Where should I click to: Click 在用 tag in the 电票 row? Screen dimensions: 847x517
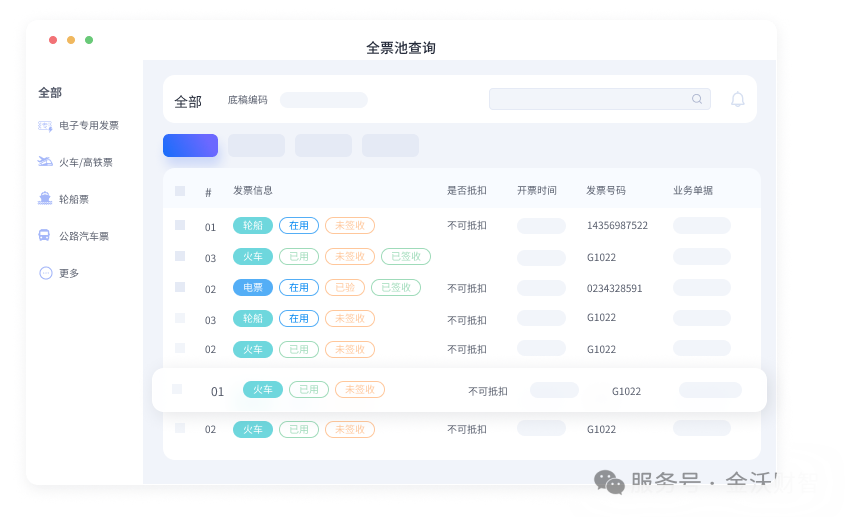299,287
